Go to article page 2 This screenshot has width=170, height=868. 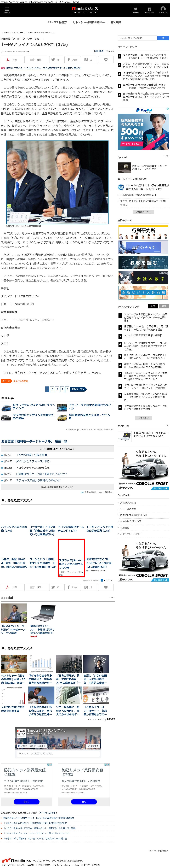52,389
